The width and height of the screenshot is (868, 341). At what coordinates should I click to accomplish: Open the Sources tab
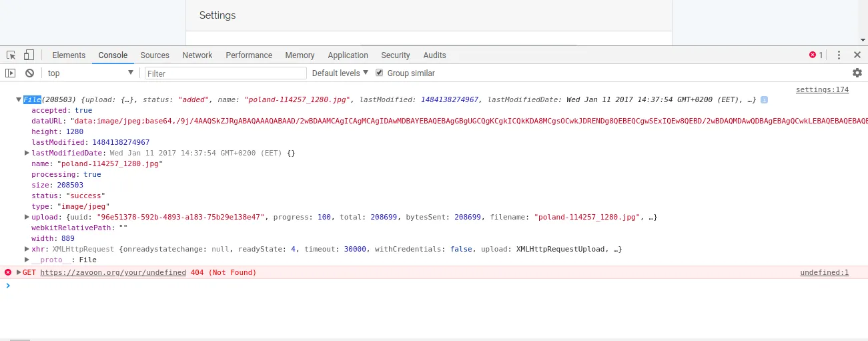tap(155, 55)
